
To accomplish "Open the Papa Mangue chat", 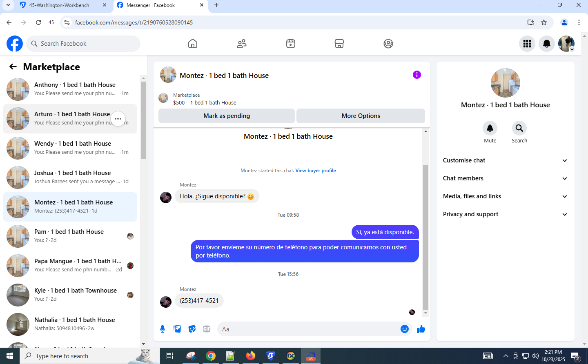I will tap(70, 266).
